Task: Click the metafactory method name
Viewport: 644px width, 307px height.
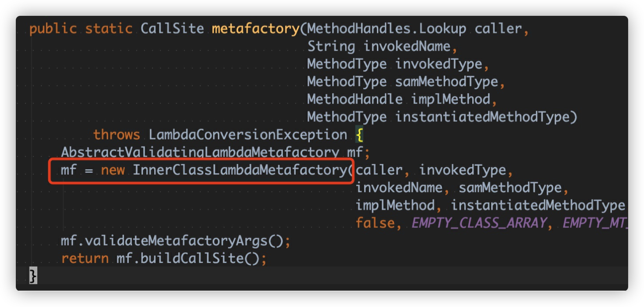Action: point(255,29)
